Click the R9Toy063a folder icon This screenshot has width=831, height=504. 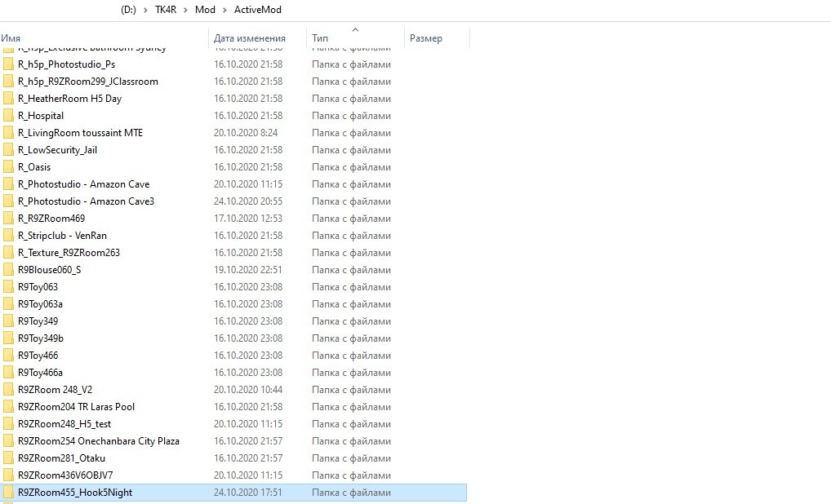coord(8,304)
